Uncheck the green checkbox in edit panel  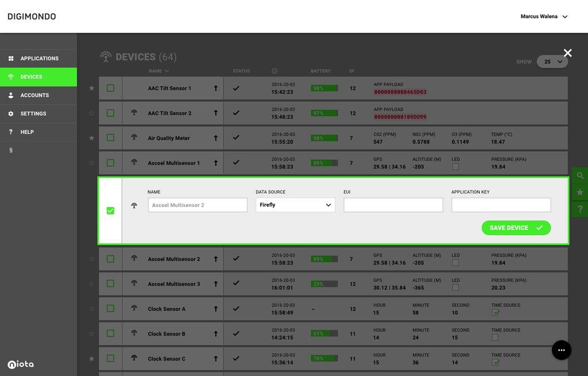(x=110, y=211)
